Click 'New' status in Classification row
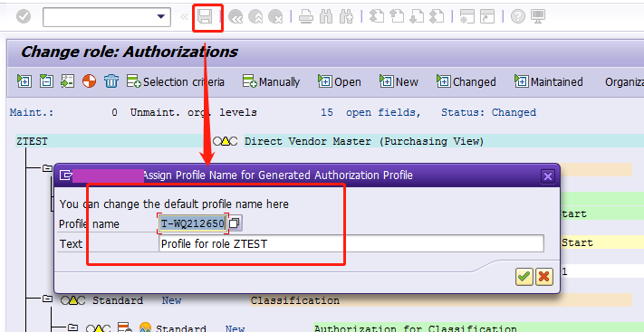 [x=171, y=301]
